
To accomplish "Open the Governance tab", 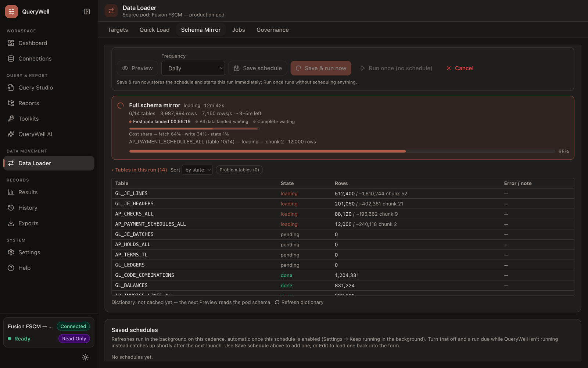I will tap(272, 30).
